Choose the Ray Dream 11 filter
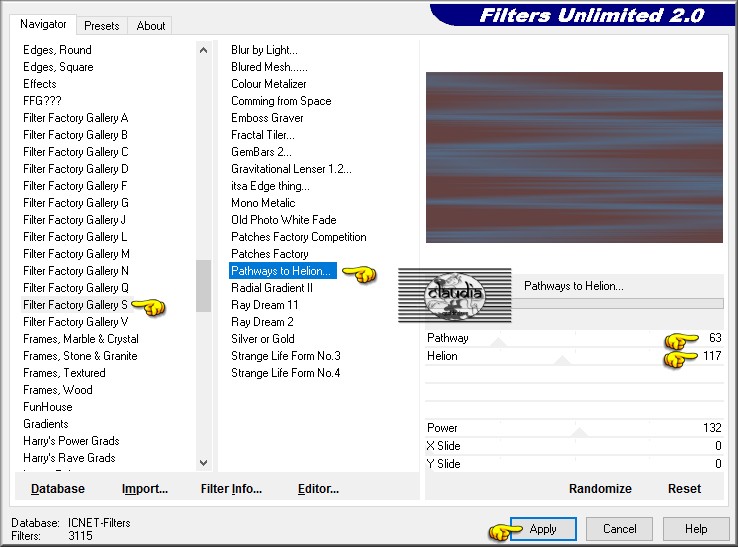Screen dimensions: 738x547 click(265, 305)
